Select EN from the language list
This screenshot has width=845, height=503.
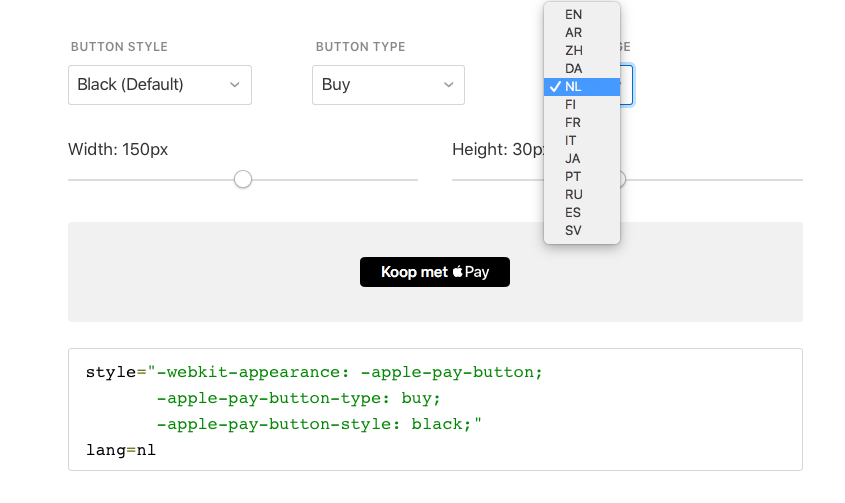(581, 15)
